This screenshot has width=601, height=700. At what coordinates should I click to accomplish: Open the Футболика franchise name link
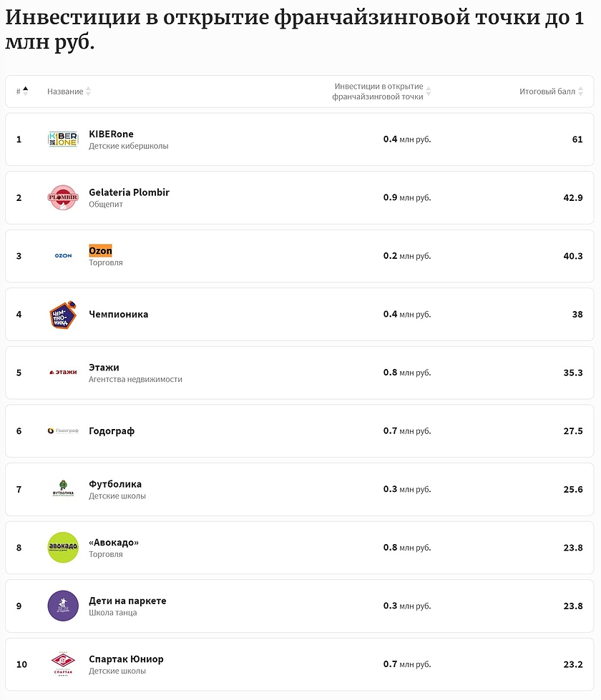[115, 484]
